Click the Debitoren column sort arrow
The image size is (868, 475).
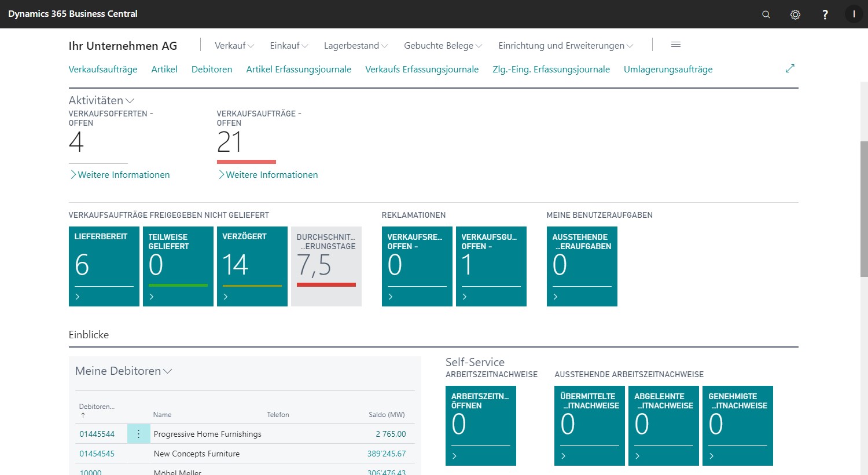(83, 415)
